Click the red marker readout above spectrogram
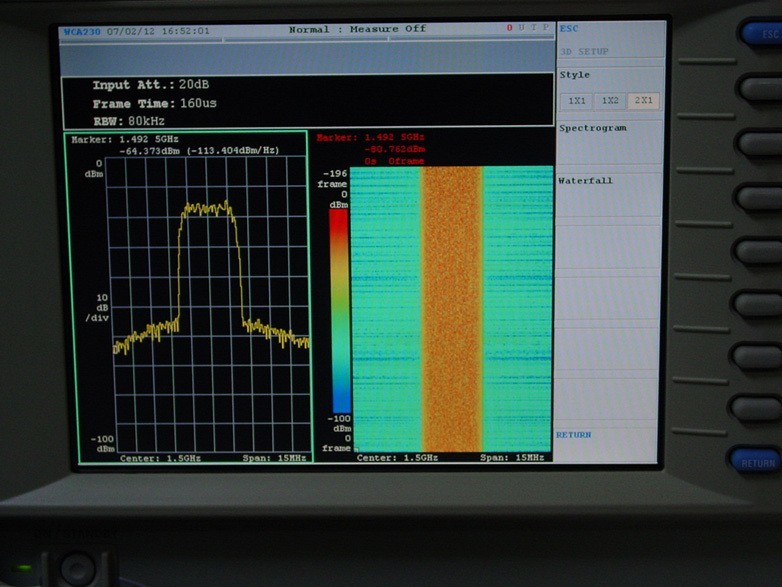This screenshot has width=782, height=587. tap(371, 148)
